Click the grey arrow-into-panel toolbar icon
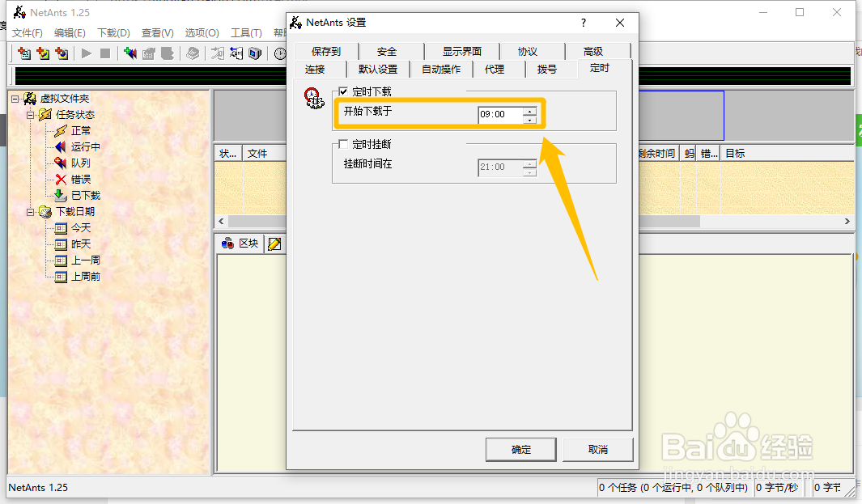This screenshot has height=504, width=862. 218,53
